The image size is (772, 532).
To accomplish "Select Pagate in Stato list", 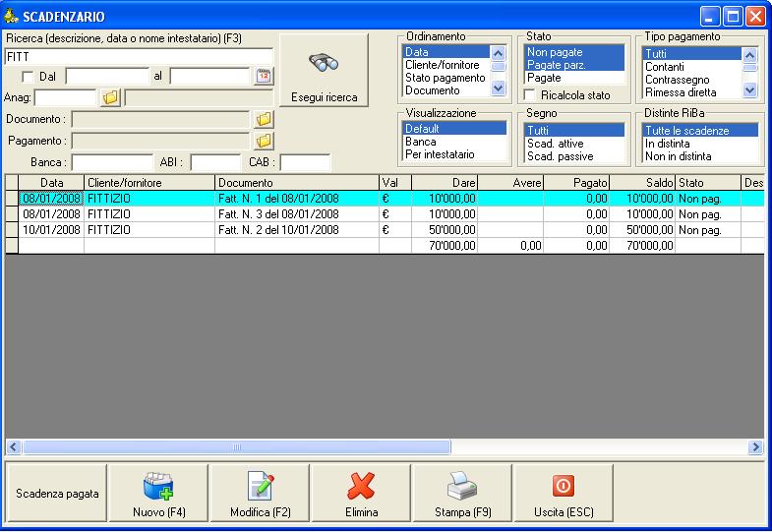I will pyautogui.click(x=574, y=78).
